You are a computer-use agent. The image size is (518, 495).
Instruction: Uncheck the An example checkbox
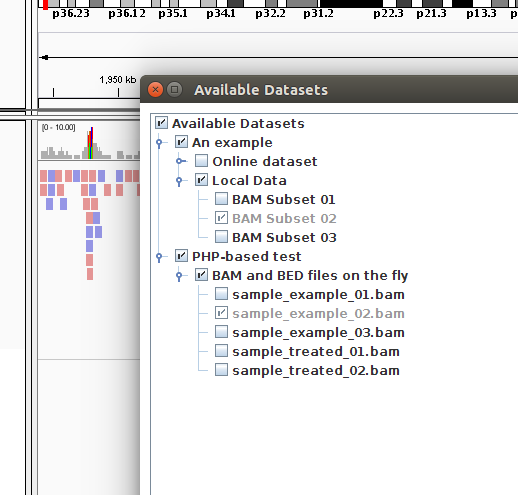click(x=181, y=142)
